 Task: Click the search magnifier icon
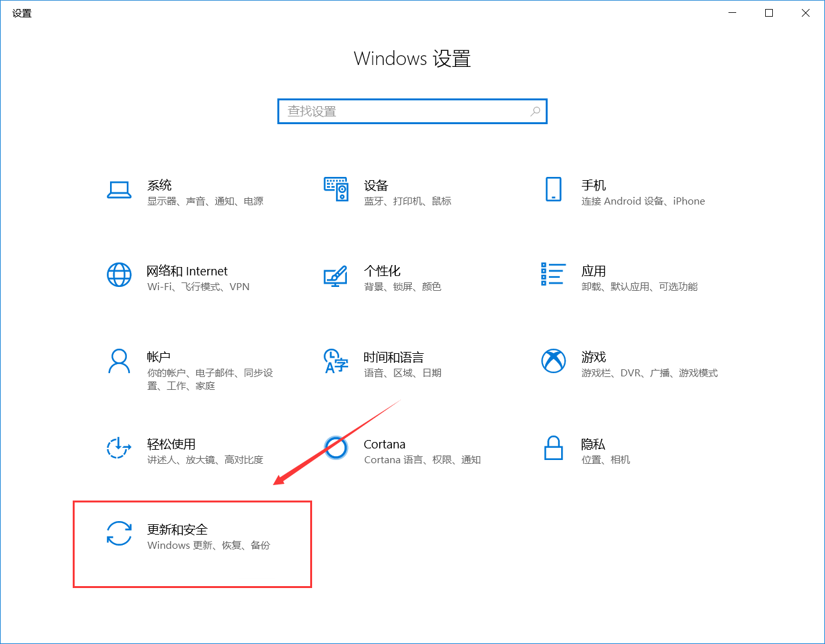[535, 111]
